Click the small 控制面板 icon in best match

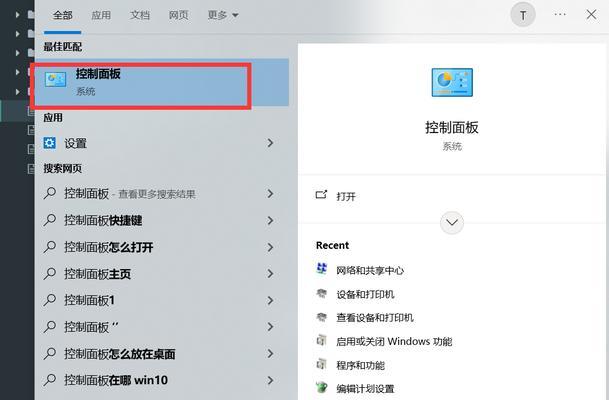pyautogui.click(x=55, y=80)
